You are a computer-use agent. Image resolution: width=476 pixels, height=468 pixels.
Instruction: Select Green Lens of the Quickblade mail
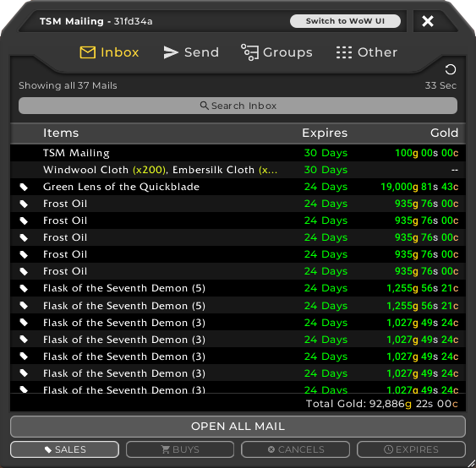(x=238, y=187)
